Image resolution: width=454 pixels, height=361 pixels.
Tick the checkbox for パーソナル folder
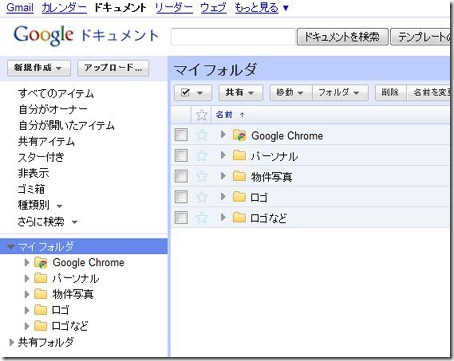click(181, 155)
